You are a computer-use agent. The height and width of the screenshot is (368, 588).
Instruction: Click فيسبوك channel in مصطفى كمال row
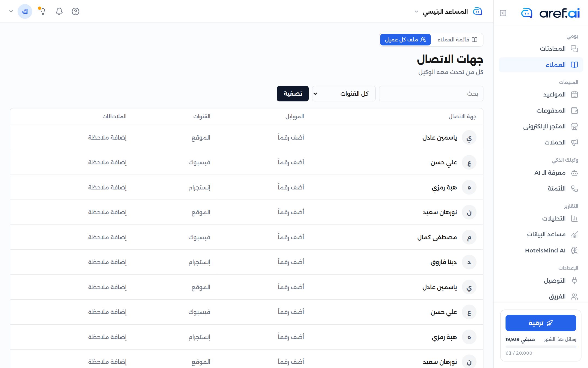200,237
